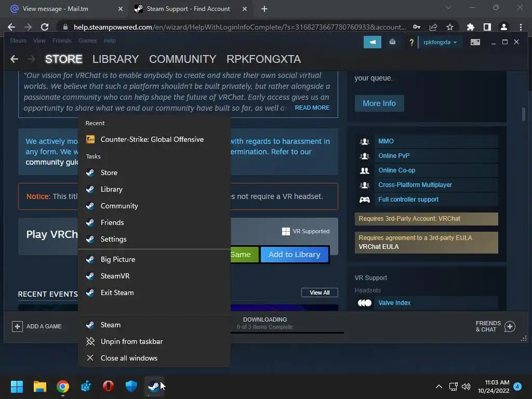Open Friends menu in Steam menu bar
Image resolution: width=532 pixels, height=399 pixels.
pos(62,41)
